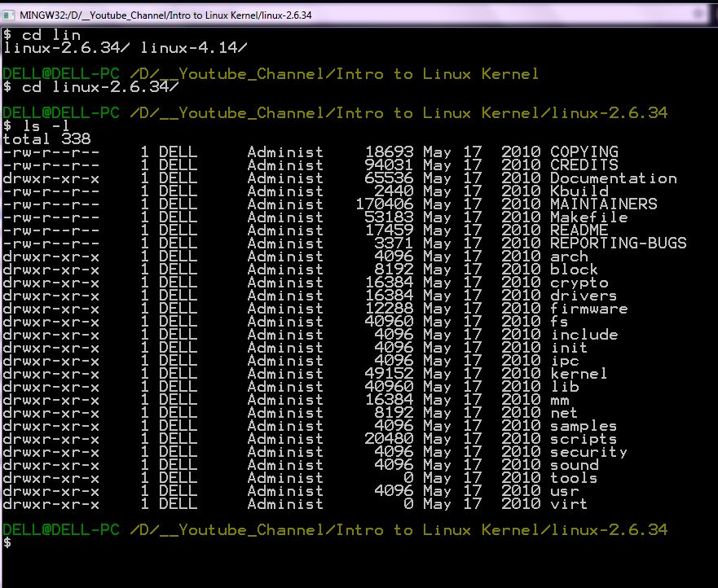Select the 'MAINTAINERS' file name
718x588 pixels.
(x=604, y=204)
